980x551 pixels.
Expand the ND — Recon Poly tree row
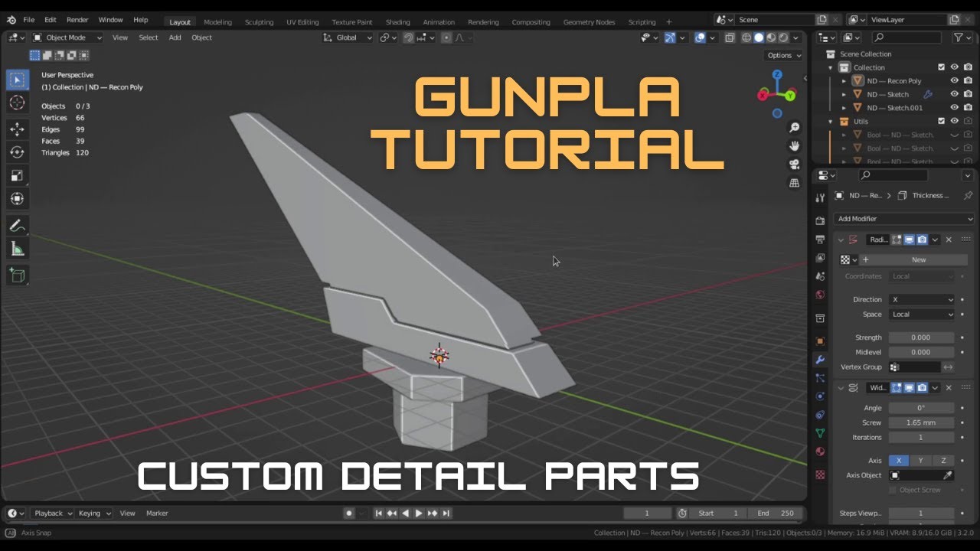pos(844,81)
